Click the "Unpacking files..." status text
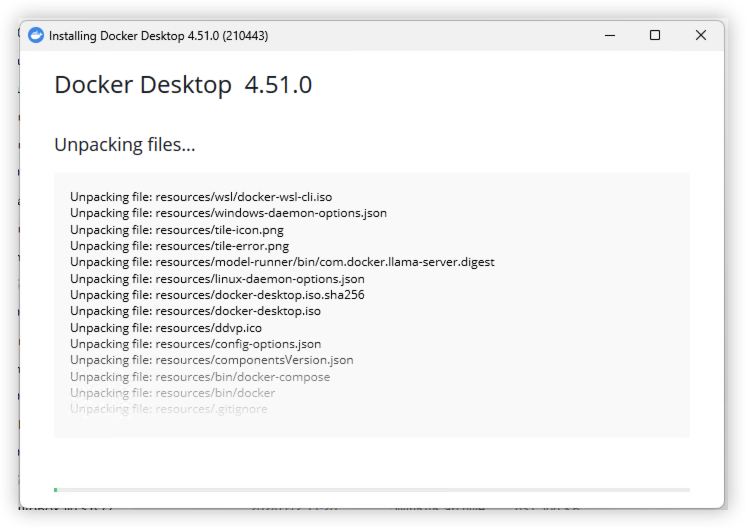Screen dimensions: 746x528 pyautogui.click(x=125, y=145)
